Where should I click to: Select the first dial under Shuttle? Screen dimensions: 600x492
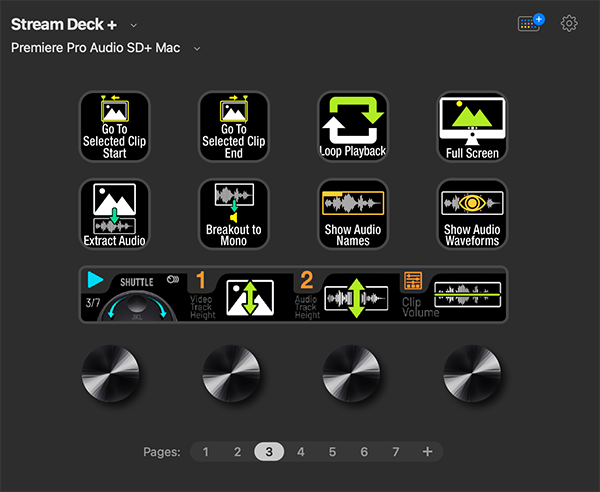tap(111, 373)
